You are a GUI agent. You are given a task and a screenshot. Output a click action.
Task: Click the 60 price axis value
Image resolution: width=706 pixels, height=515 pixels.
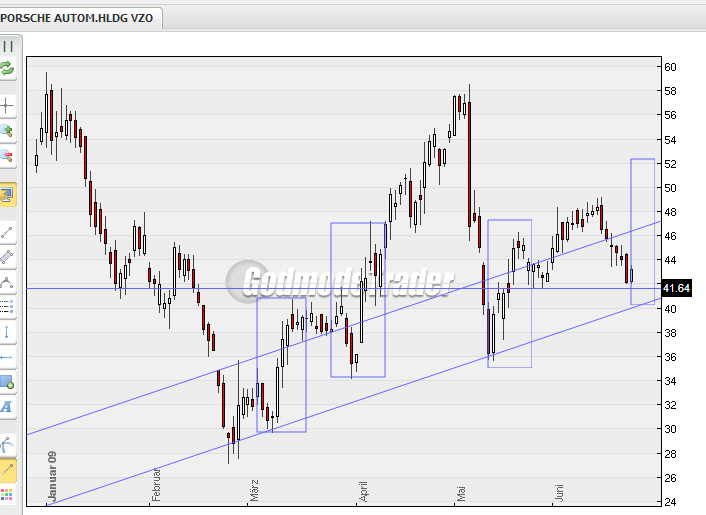tap(670, 67)
